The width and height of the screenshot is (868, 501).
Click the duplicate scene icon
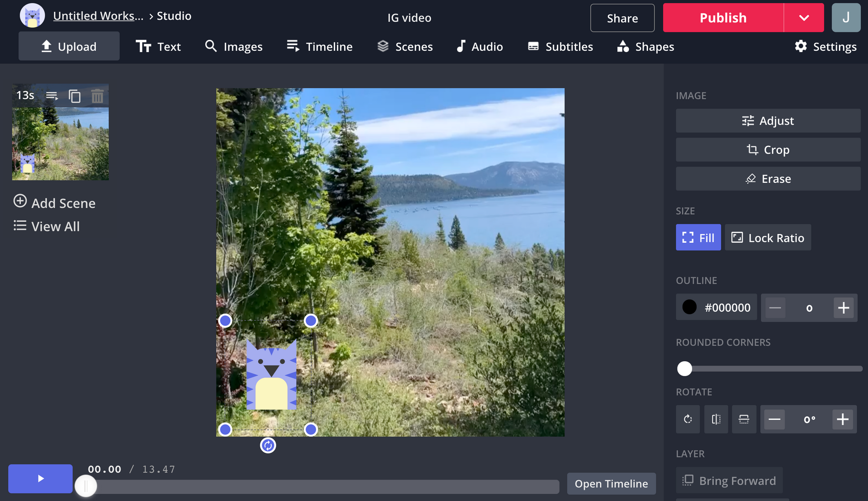[75, 96]
